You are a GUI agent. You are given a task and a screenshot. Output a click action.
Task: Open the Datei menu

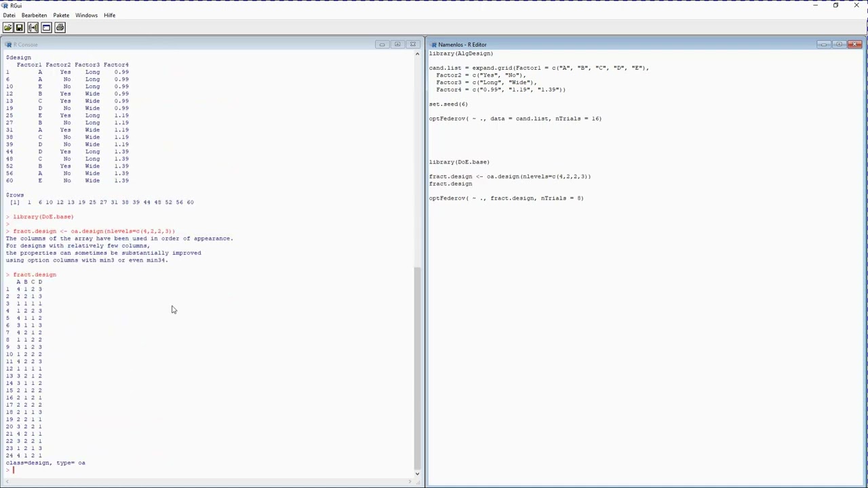(x=9, y=15)
